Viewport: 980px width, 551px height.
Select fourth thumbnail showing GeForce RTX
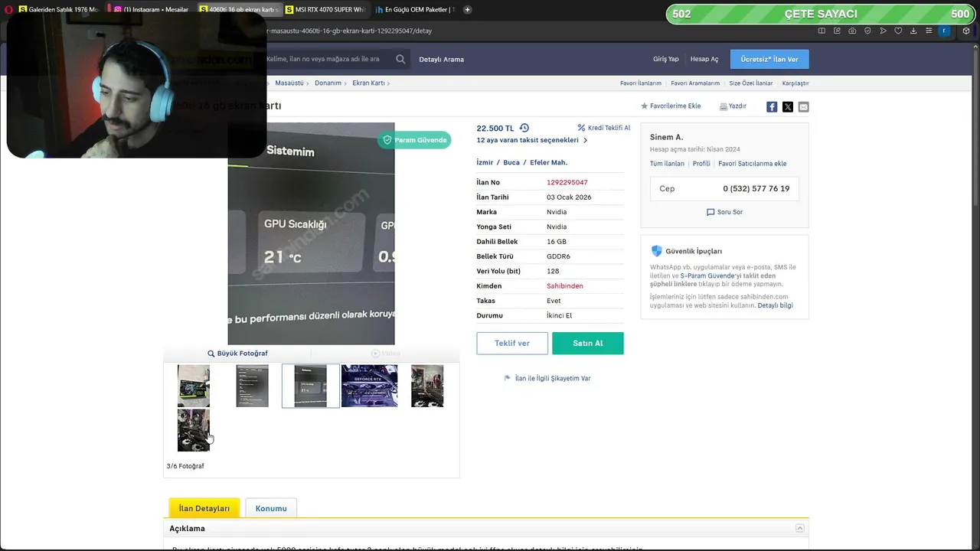[x=369, y=386]
